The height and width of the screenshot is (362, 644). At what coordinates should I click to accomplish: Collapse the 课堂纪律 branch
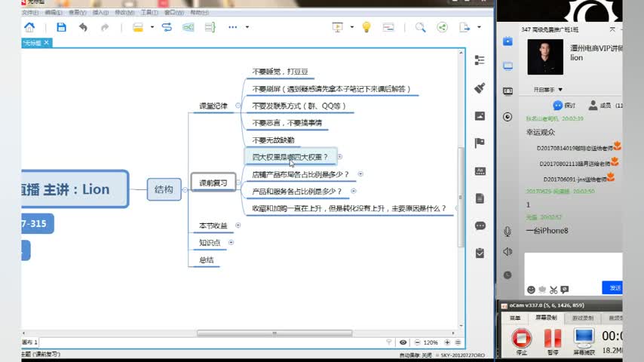(x=238, y=106)
